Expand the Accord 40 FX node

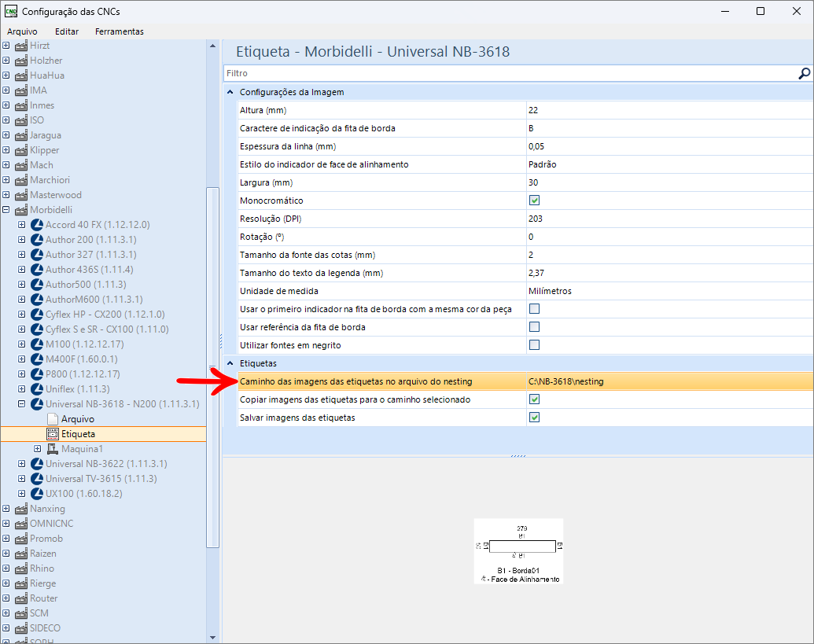[x=22, y=225]
